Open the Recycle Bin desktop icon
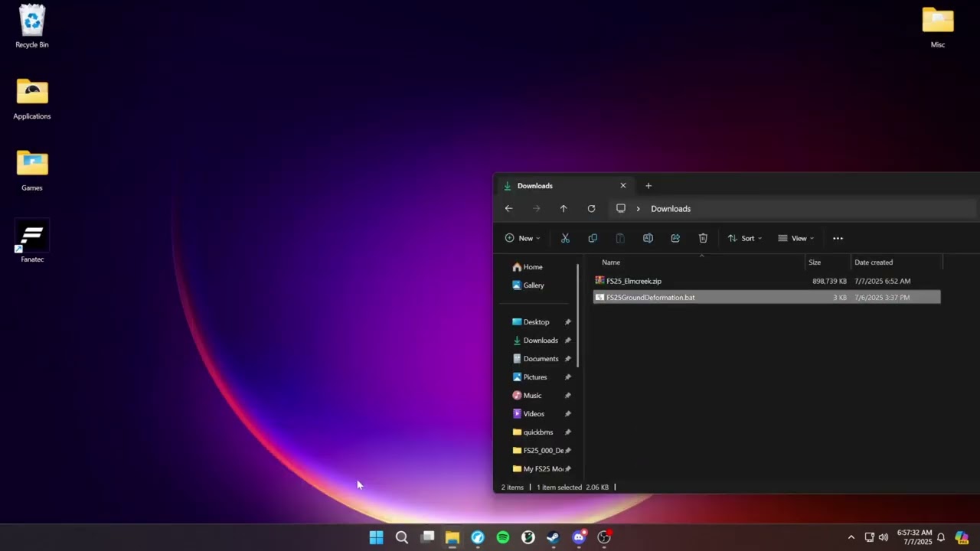Image resolution: width=980 pixels, height=551 pixels. click(x=32, y=27)
